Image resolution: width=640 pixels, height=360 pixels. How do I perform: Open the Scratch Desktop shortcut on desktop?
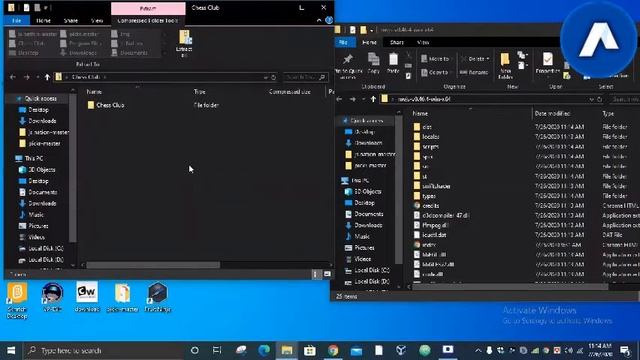(17, 300)
